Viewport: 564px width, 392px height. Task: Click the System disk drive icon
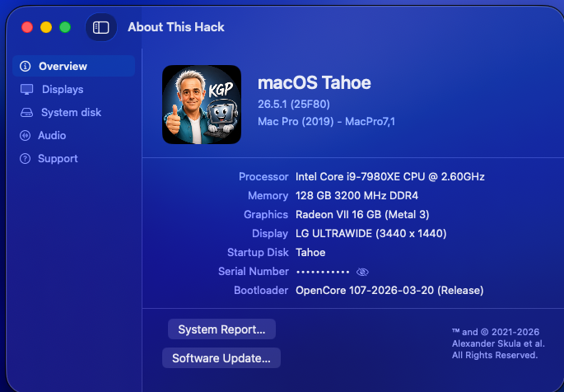pos(26,113)
